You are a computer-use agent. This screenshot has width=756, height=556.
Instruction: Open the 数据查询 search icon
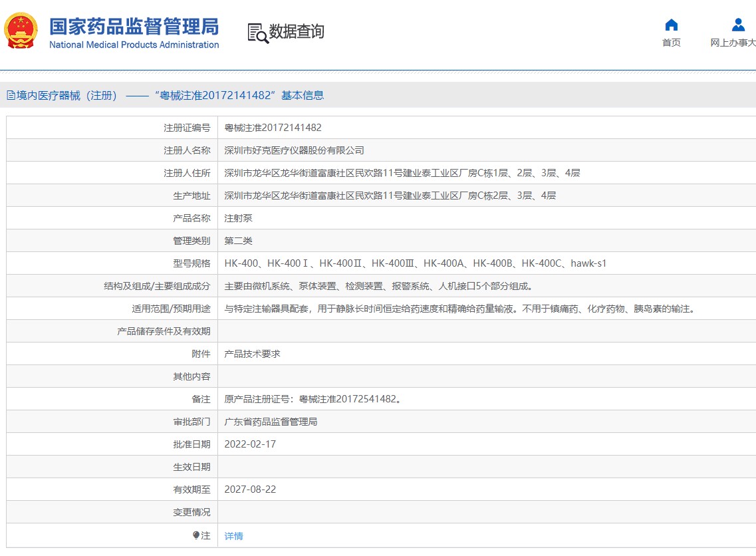point(258,33)
